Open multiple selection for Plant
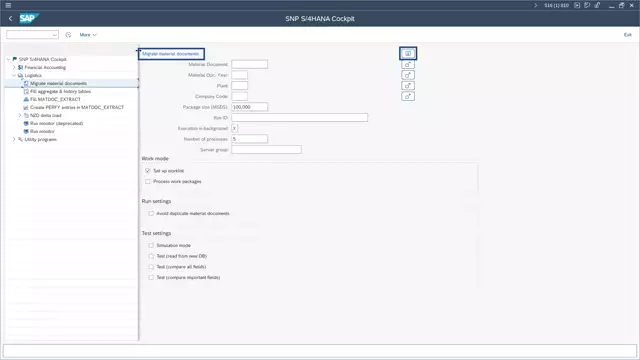The image size is (640, 360). tap(408, 86)
